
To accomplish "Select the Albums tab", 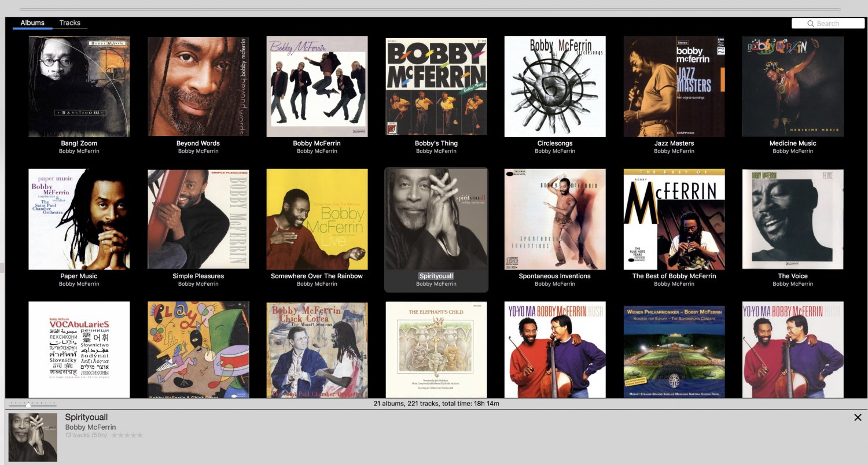I will pyautogui.click(x=32, y=23).
